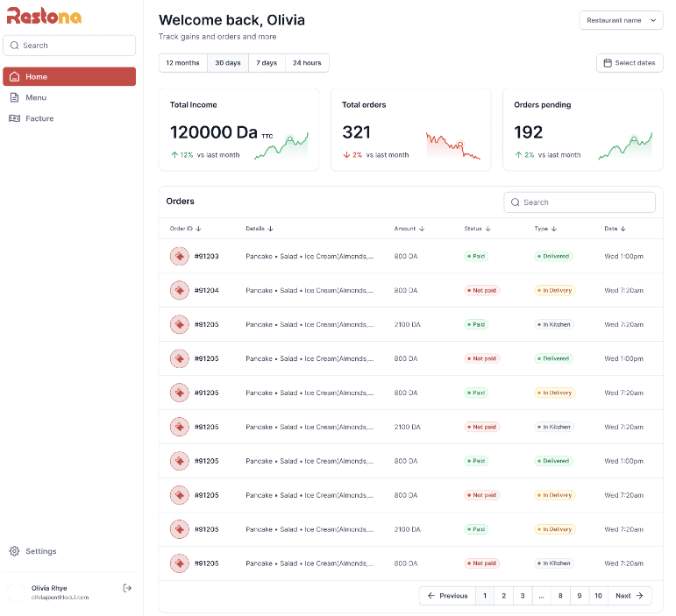Image resolution: width=676 pixels, height=616 pixels.
Task: Go to page 1
Action: tap(485, 596)
